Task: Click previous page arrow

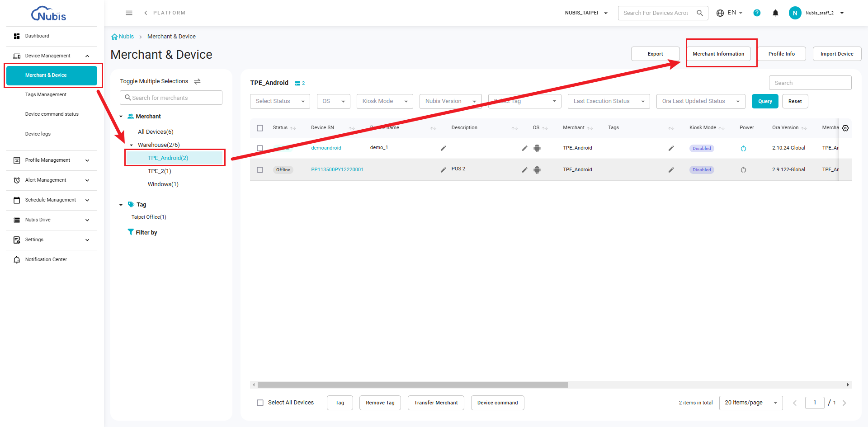Action: (x=794, y=403)
